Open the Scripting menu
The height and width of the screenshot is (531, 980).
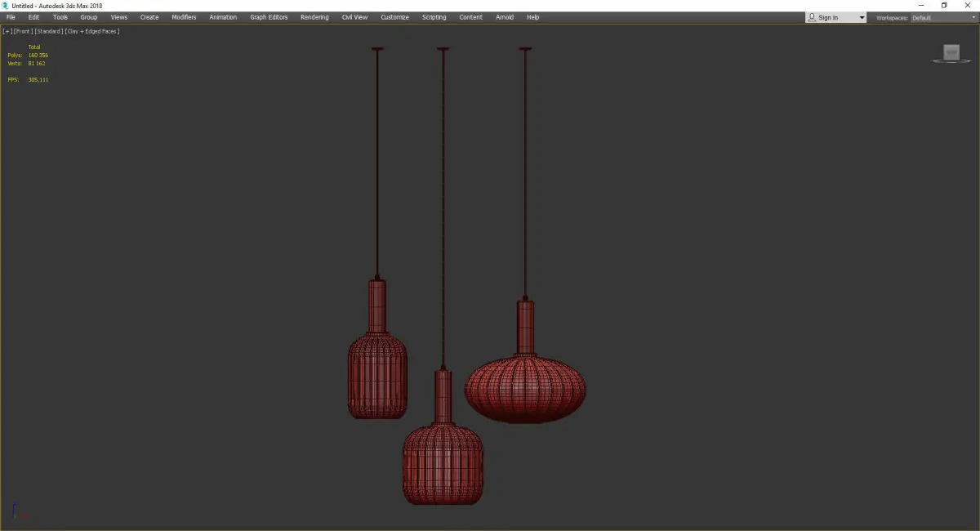[x=434, y=17]
